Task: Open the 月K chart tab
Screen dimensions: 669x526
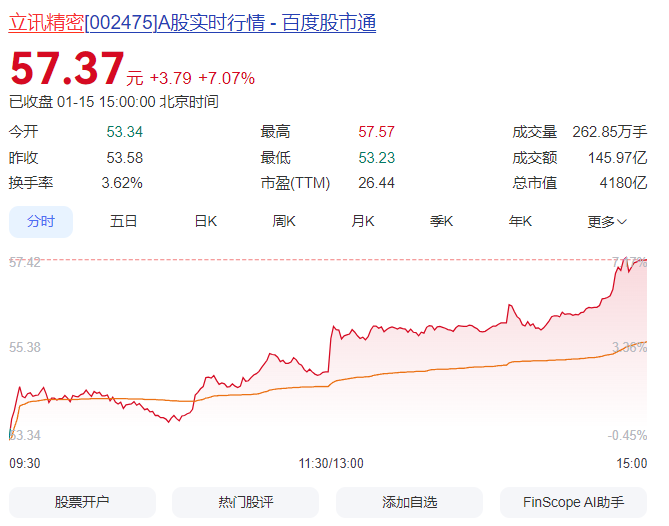Action: click(x=363, y=221)
